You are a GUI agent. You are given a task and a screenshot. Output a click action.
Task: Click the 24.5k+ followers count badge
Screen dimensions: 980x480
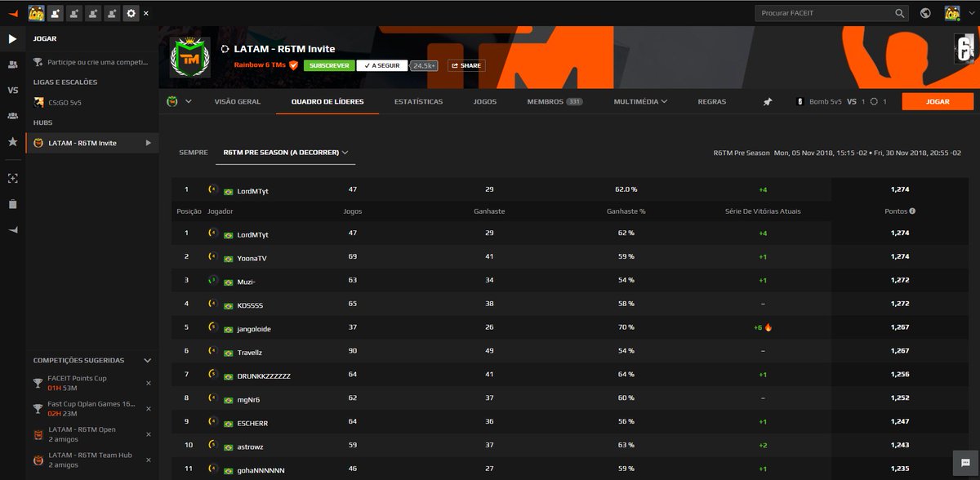[x=425, y=65]
